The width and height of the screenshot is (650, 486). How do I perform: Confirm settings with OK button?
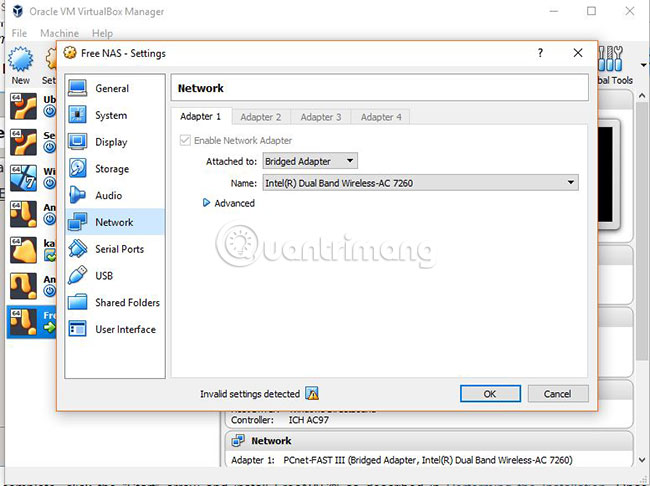click(x=490, y=394)
